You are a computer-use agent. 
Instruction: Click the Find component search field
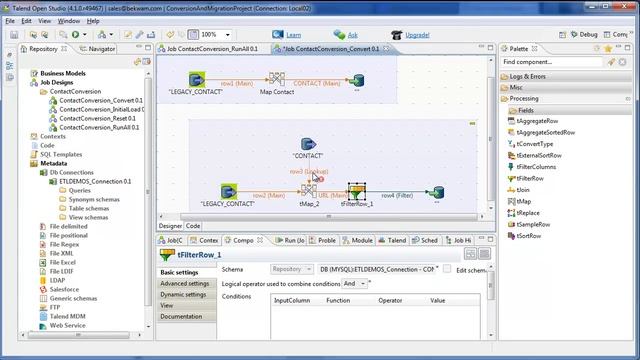(x=551, y=62)
